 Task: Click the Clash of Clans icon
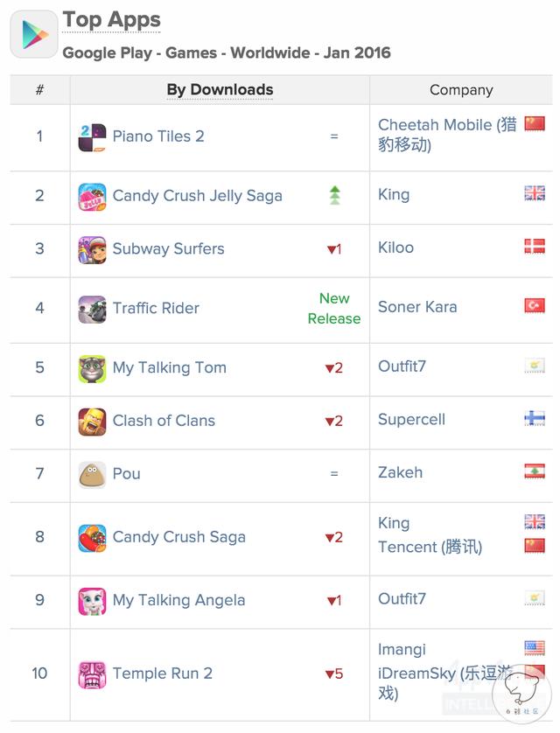[x=92, y=422]
